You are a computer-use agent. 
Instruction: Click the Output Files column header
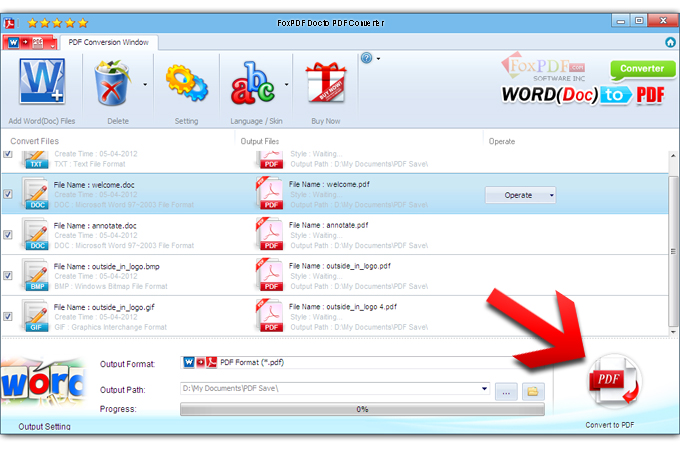tap(260, 141)
